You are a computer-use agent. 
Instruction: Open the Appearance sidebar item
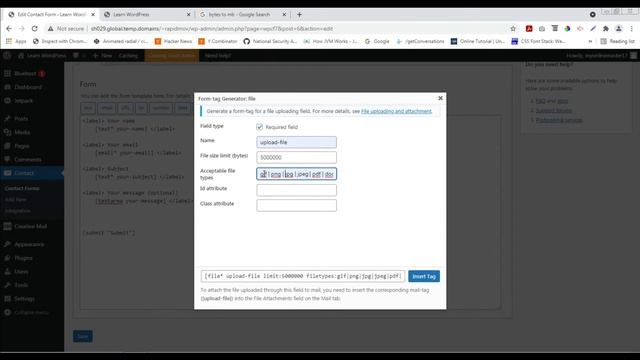pyautogui.click(x=29, y=244)
